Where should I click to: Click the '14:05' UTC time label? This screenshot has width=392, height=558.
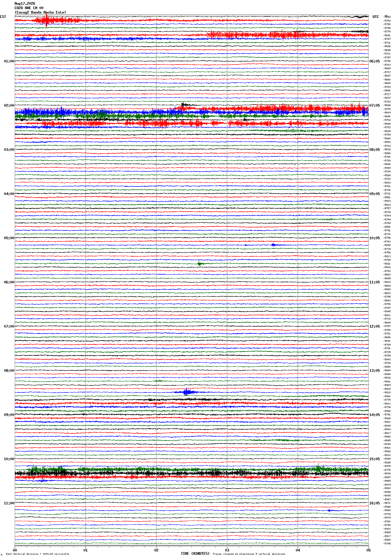click(x=375, y=415)
